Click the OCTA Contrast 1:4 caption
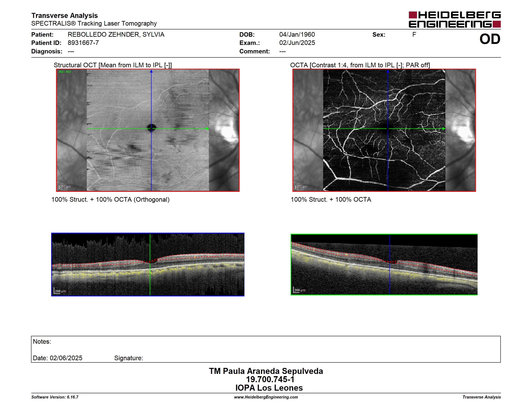Viewport: 532px width, 411px height. coord(360,65)
